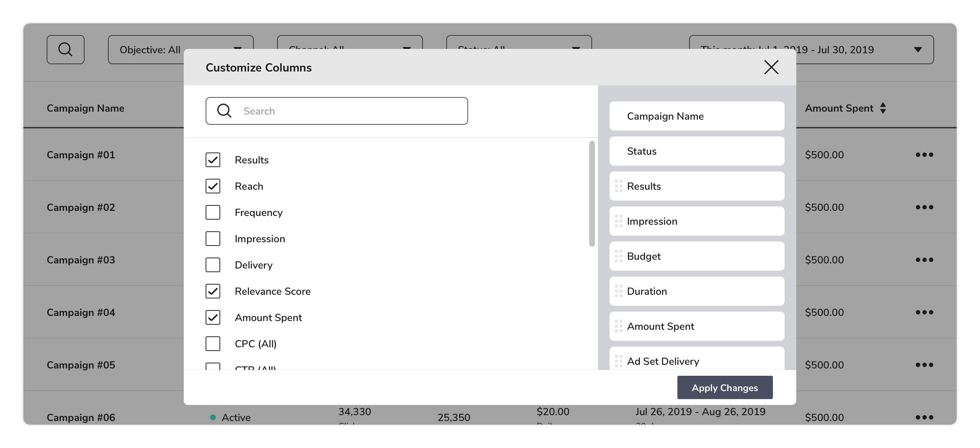The image size is (980, 448).
Task: Check the CPC (All) checkbox
Action: 213,344
